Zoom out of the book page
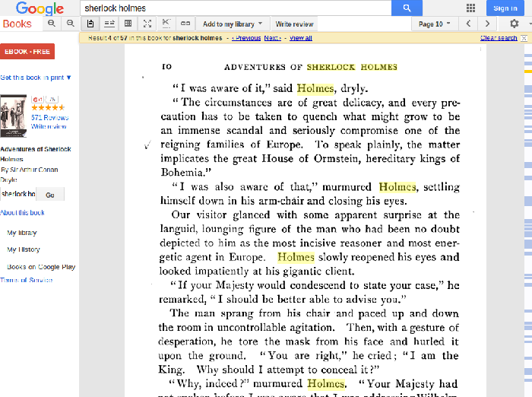 click(70, 24)
